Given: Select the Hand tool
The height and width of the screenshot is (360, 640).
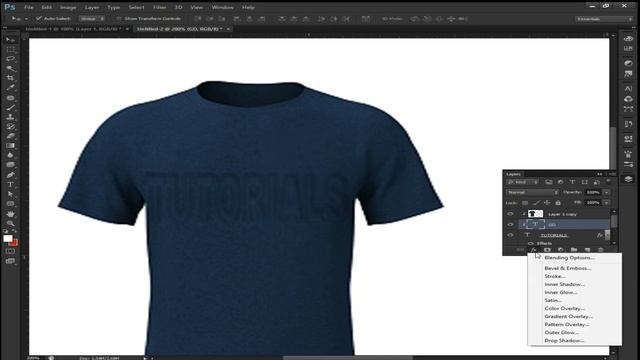Looking at the screenshot, I should click(x=11, y=214).
